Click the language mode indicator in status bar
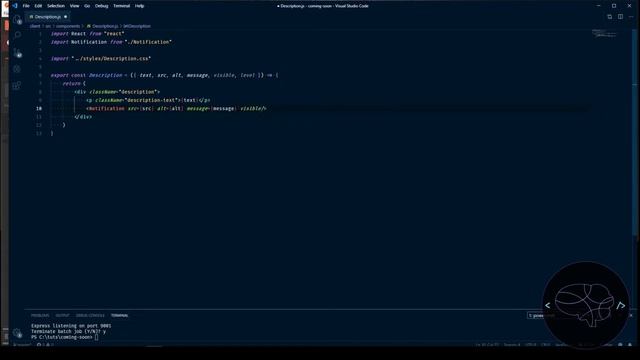 (x=562, y=345)
